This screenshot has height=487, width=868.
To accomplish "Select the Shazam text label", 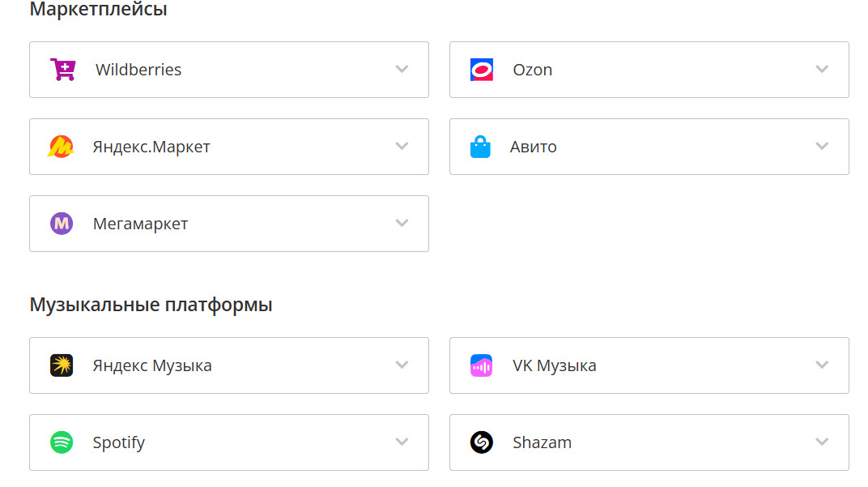I will [542, 442].
